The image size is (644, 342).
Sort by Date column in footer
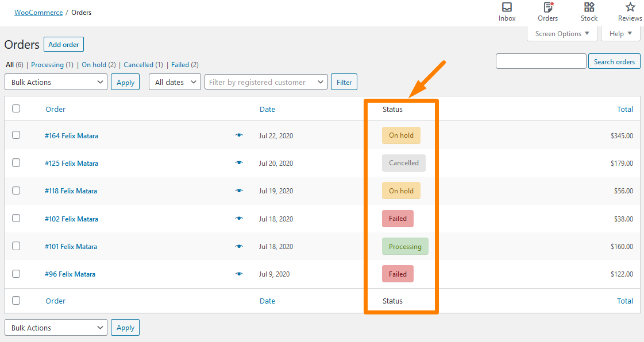tap(267, 301)
